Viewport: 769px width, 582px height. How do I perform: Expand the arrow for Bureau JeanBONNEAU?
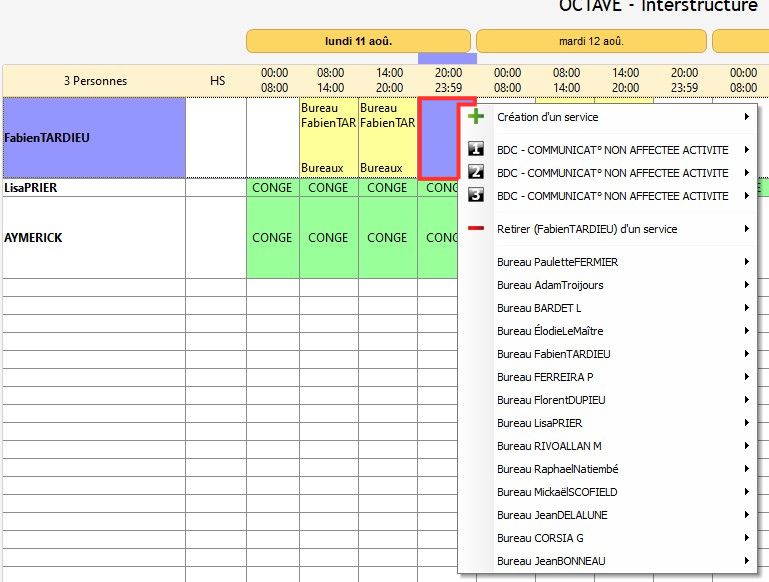[x=746, y=561]
